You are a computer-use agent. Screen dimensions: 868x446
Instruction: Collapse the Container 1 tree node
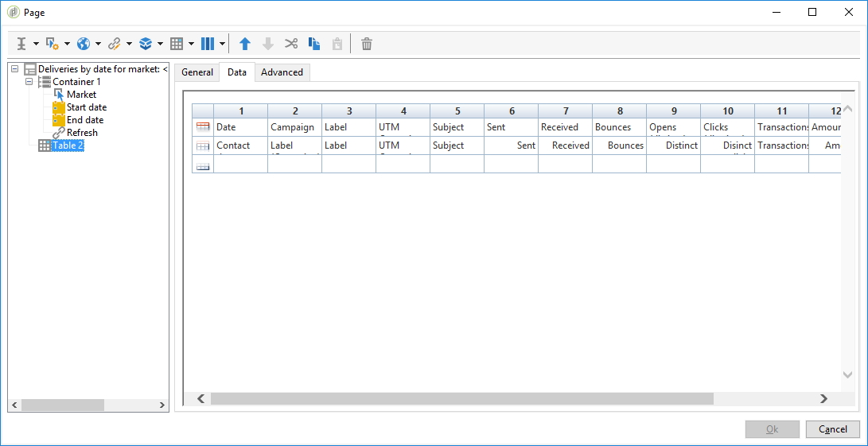[29, 82]
